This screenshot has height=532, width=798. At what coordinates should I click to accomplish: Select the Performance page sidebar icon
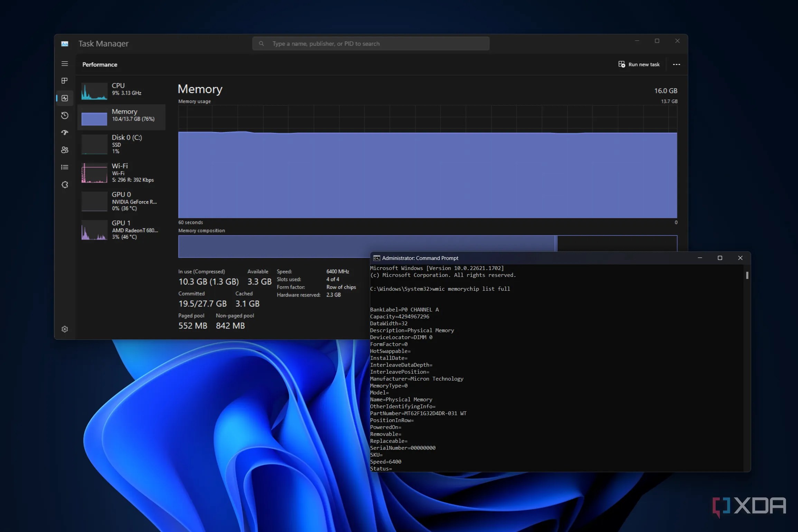pyautogui.click(x=65, y=98)
